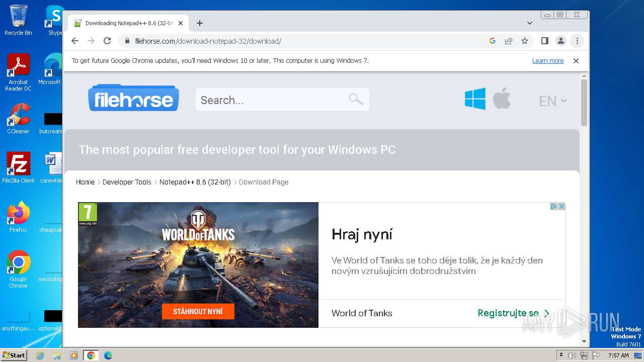Click the Hraj nyní ad headline
Viewport: 644px width, 362px height.
tap(362, 234)
